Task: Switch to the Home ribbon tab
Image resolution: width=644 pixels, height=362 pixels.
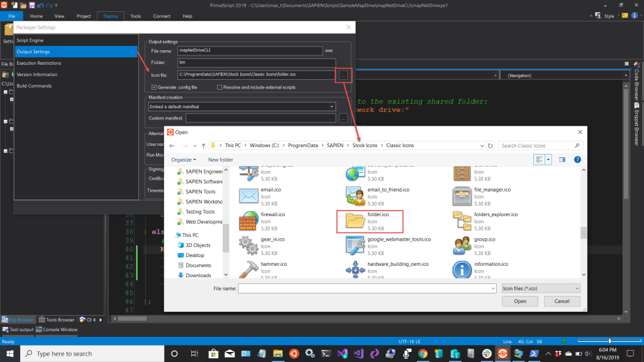Action: point(36,16)
